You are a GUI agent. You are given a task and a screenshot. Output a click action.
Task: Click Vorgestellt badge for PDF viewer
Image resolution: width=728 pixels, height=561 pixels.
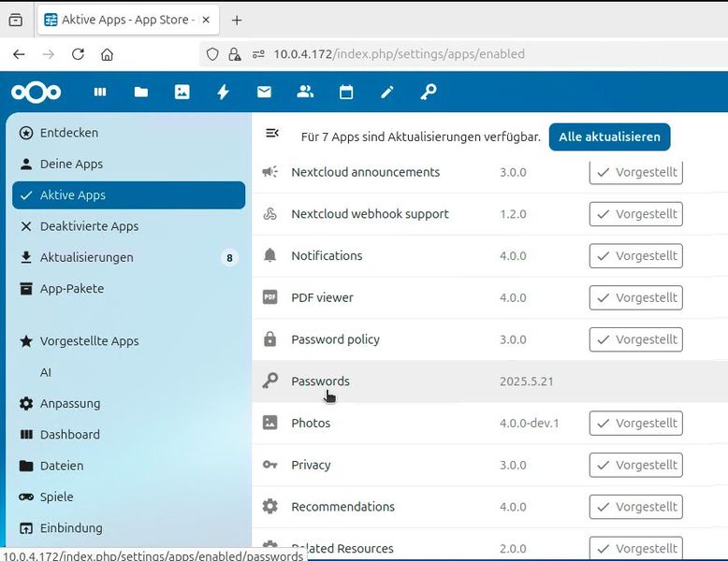click(636, 297)
